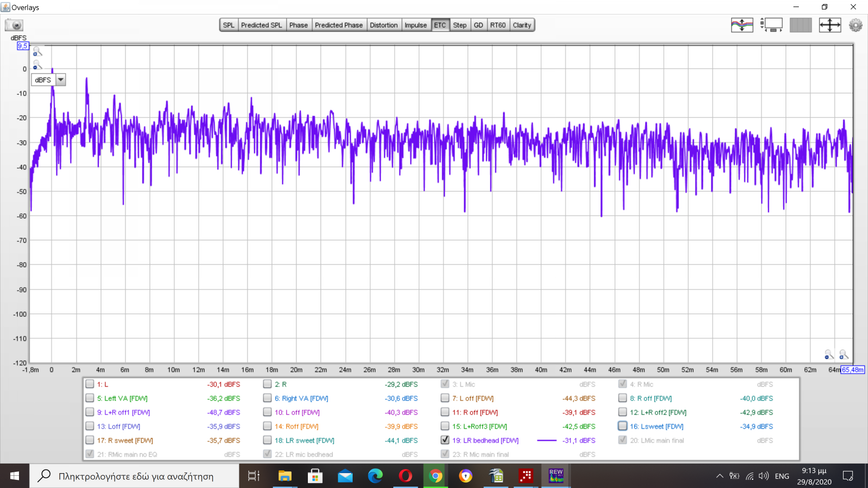This screenshot has height=488, width=868.
Task: Select the Impulse tab
Action: [415, 25]
